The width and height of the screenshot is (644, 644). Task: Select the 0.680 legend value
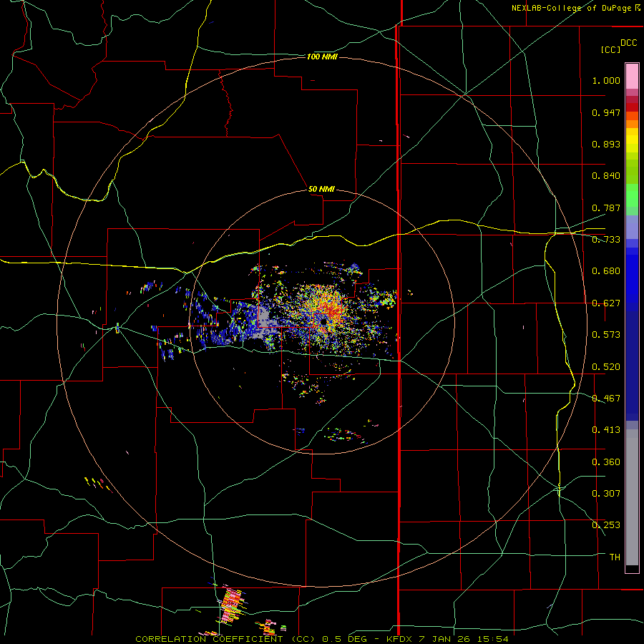[606, 271]
